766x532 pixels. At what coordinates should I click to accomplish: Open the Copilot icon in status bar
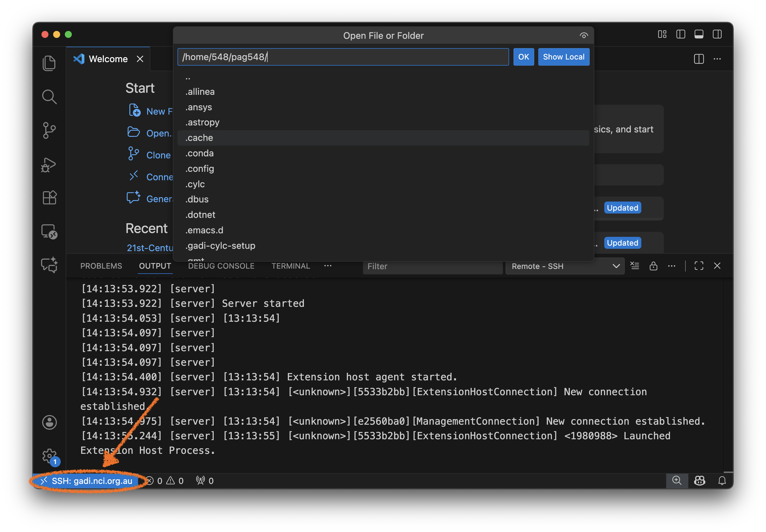[x=699, y=481]
